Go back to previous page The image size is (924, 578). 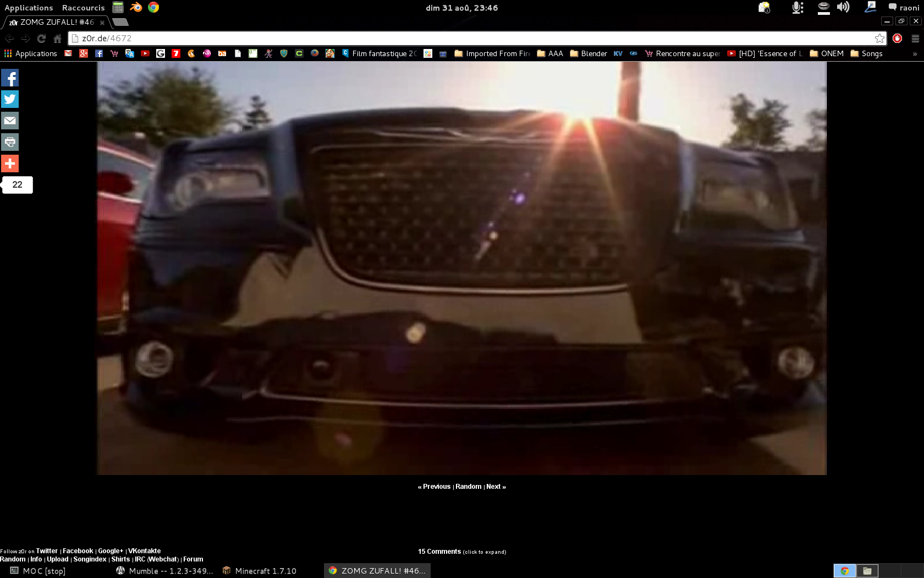pos(9,39)
